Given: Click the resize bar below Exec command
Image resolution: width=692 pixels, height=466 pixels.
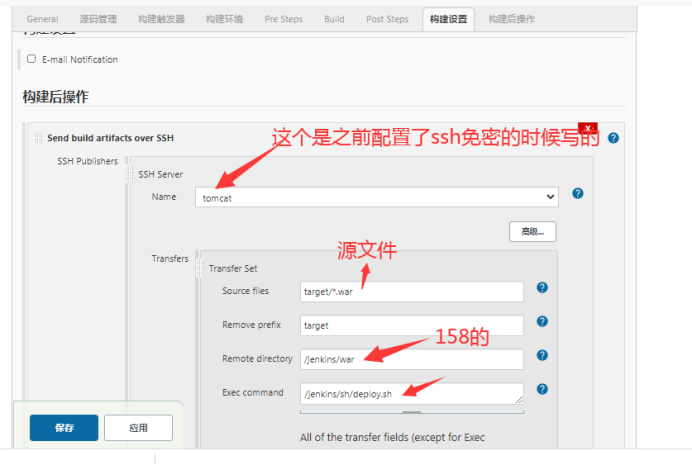Looking at the screenshot, I should click(412, 412).
